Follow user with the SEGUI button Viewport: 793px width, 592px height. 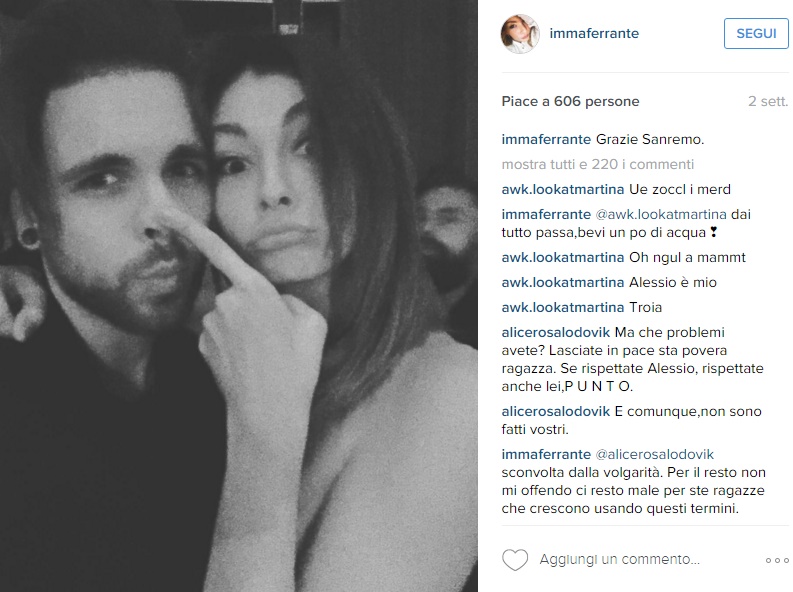tap(756, 33)
